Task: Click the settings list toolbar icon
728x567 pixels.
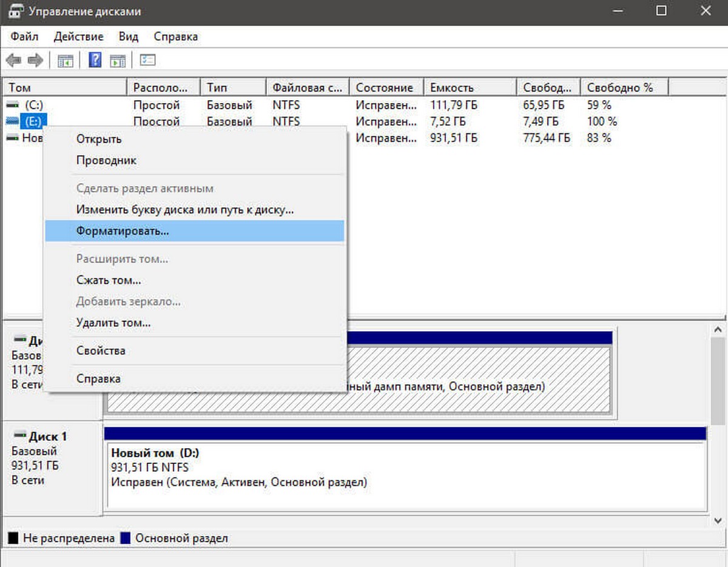Action: coord(148,60)
